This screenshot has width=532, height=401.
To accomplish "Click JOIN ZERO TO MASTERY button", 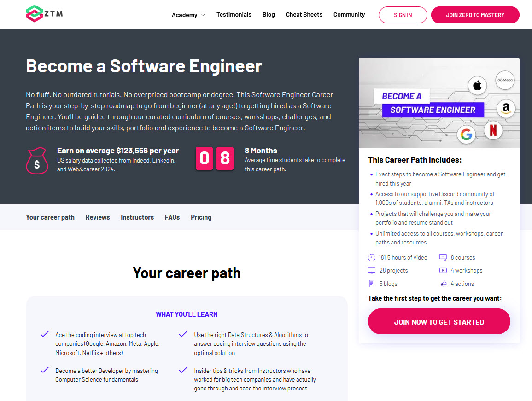I will (475, 15).
